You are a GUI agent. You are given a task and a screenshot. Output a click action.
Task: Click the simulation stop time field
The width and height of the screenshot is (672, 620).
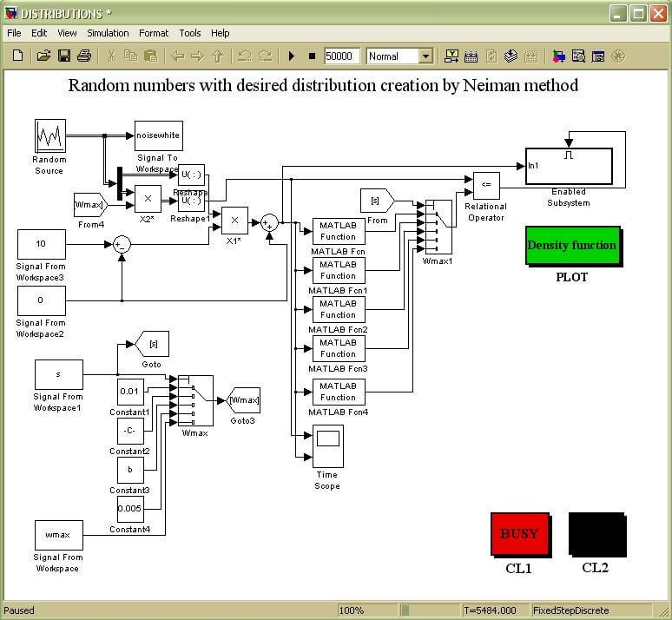pos(342,56)
